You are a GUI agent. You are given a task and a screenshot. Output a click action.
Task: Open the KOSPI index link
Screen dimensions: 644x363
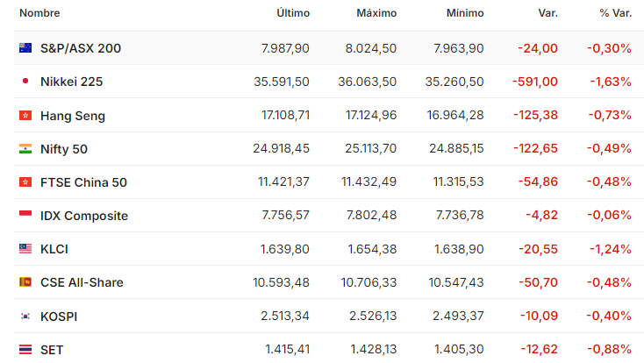pyautogui.click(x=59, y=317)
